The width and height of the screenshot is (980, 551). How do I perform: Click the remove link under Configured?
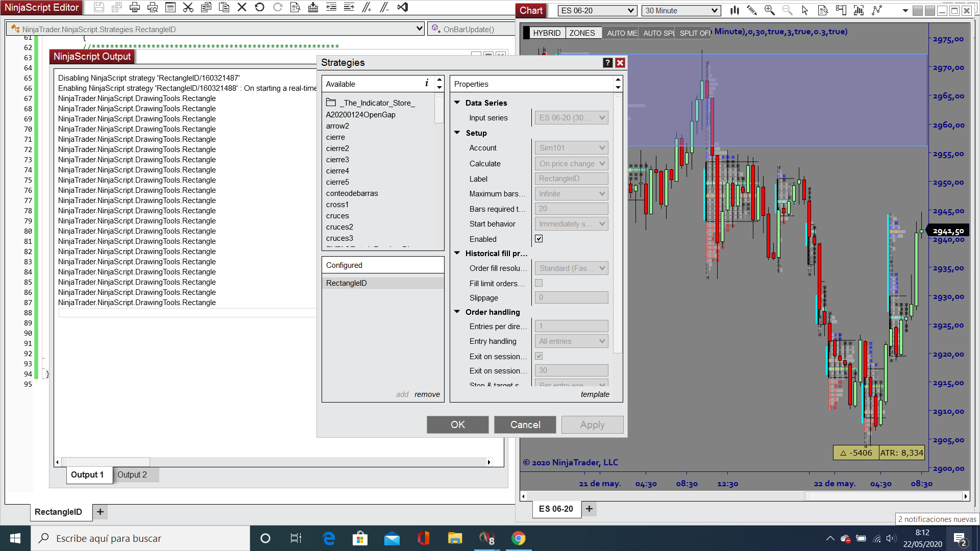pos(427,394)
